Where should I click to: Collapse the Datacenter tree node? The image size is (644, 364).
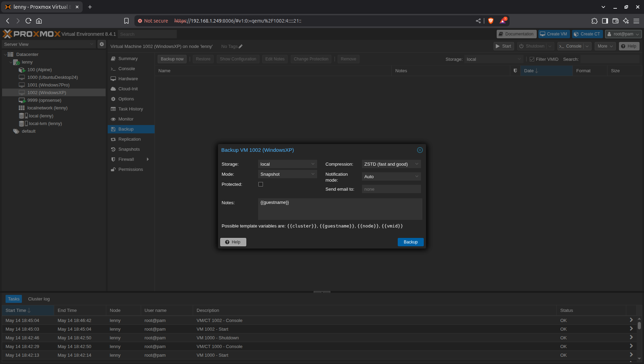(x=5, y=55)
